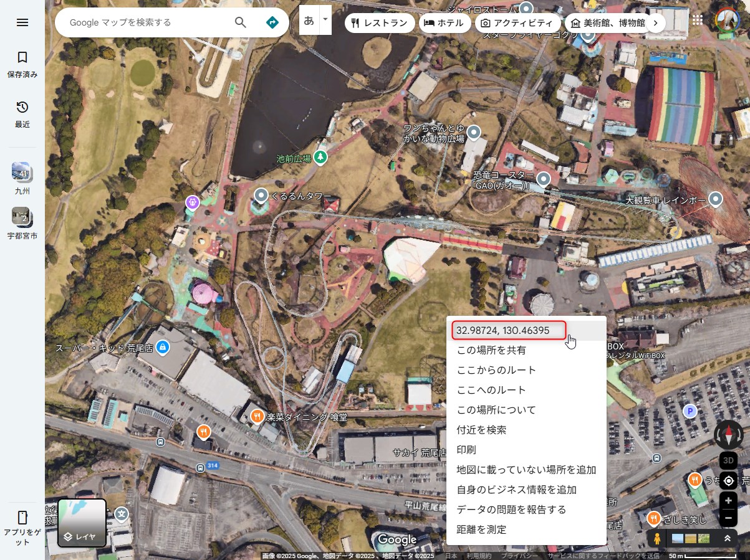Open the Google apps grid

pyautogui.click(x=698, y=20)
